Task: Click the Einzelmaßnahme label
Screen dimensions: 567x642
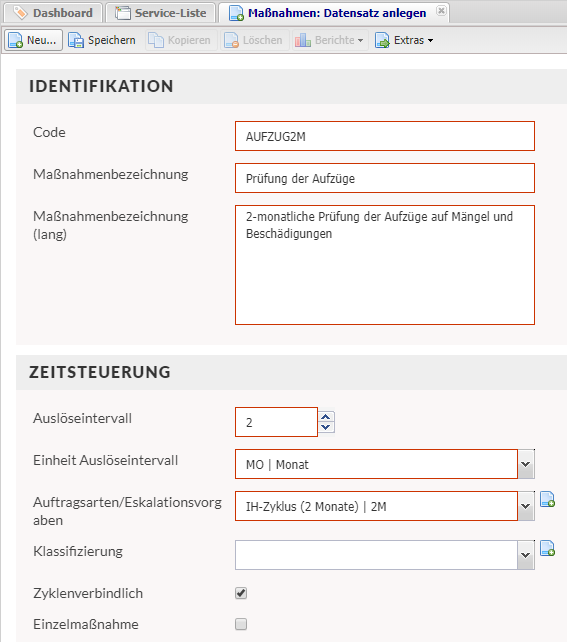Action: 86,624
